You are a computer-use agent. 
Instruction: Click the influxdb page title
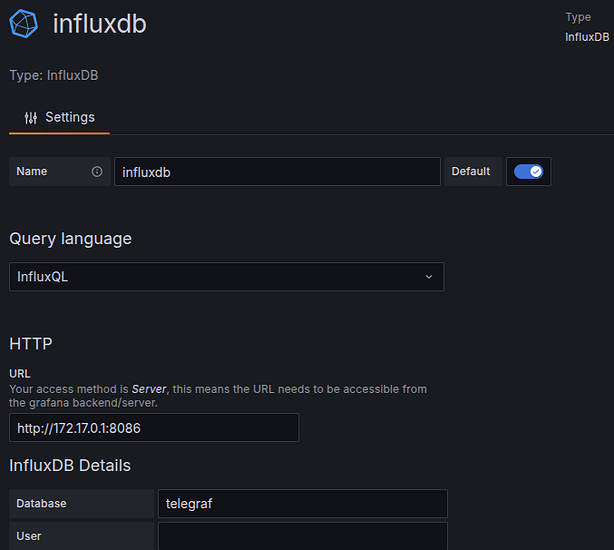coord(99,24)
